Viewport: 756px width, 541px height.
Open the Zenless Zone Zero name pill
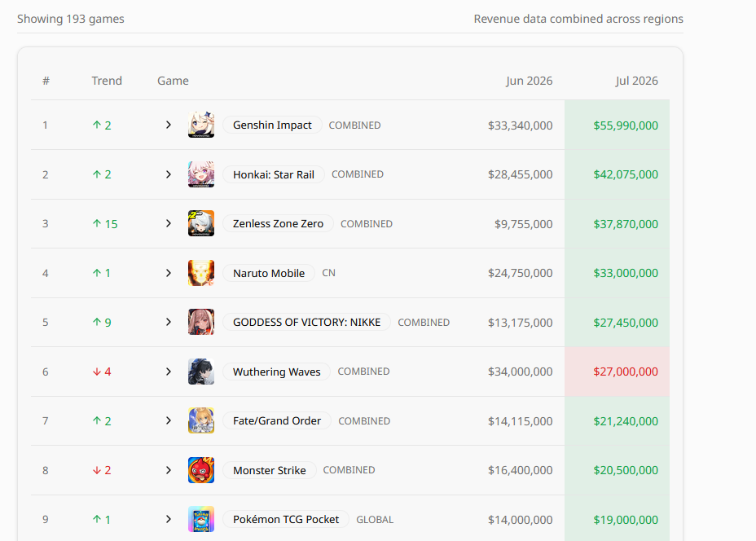pyautogui.click(x=278, y=223)
